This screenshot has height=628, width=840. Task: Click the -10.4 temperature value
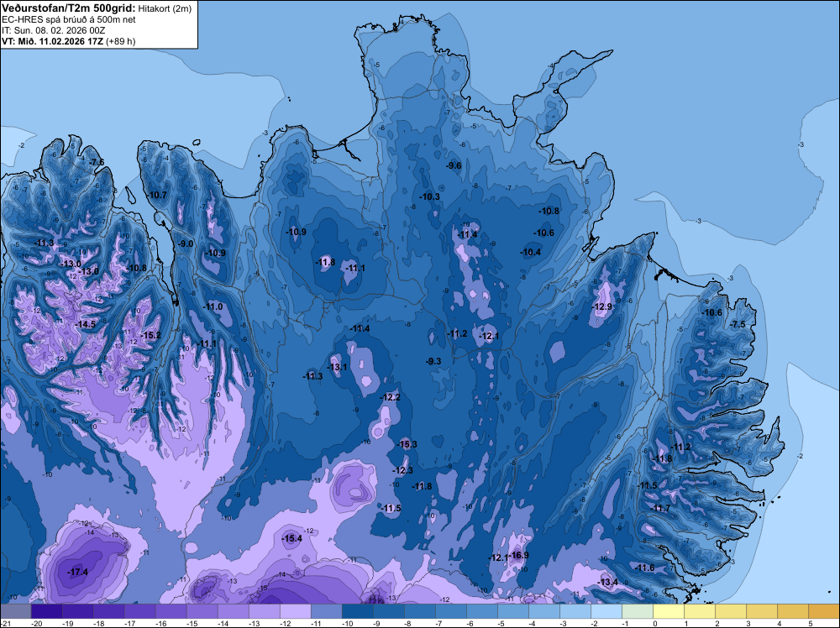click(x=531, y=252)
